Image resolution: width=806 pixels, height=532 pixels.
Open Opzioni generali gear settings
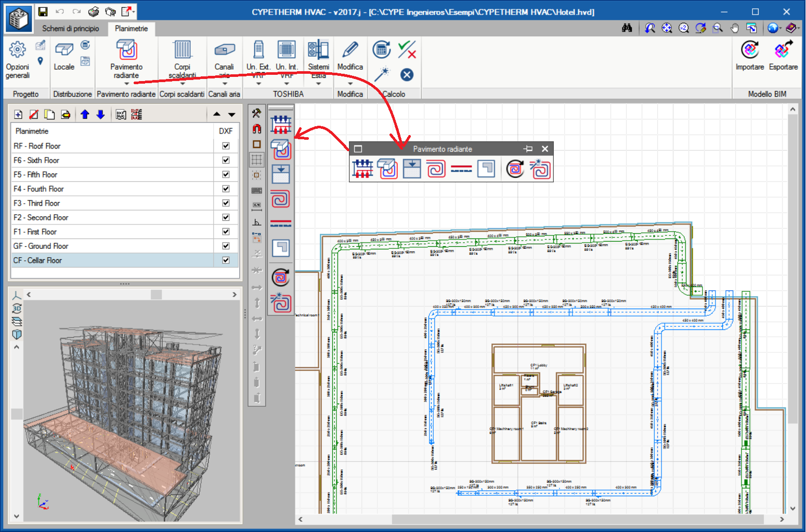[17, 60]
